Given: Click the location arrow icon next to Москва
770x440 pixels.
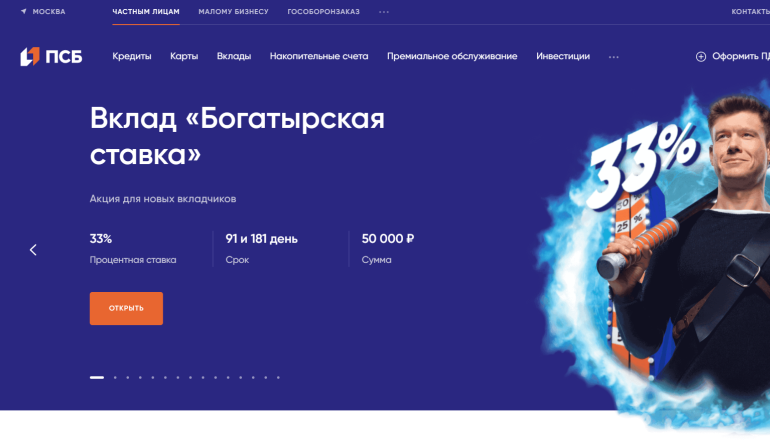Looking at the screenshot, I should point(24,11).
